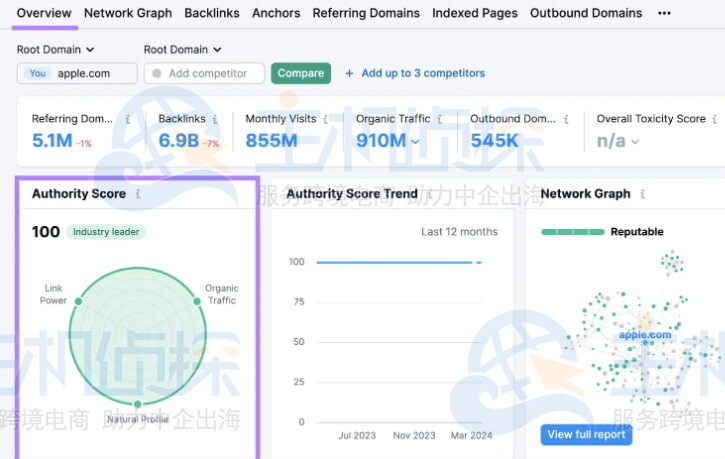Switch to the Backlinks tab

point(212,13)
